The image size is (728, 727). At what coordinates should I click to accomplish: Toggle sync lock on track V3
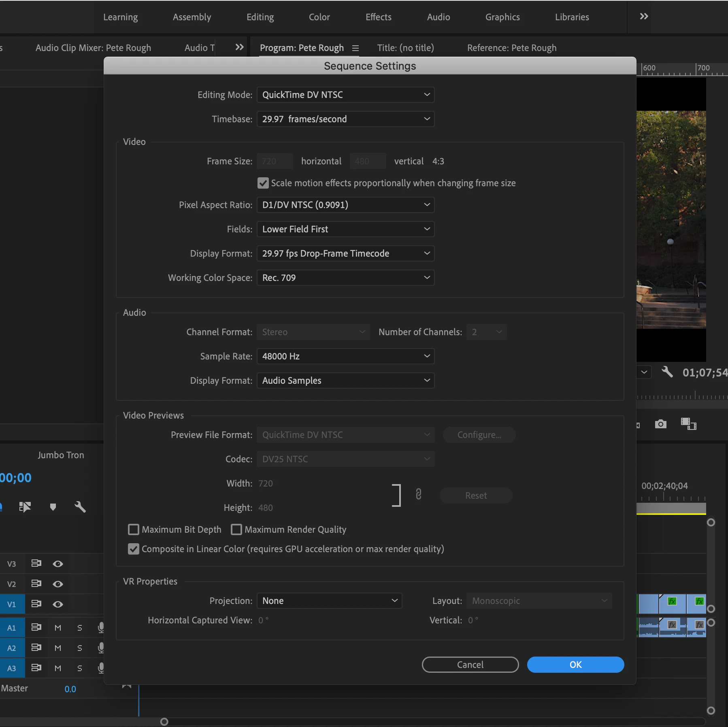36,563
